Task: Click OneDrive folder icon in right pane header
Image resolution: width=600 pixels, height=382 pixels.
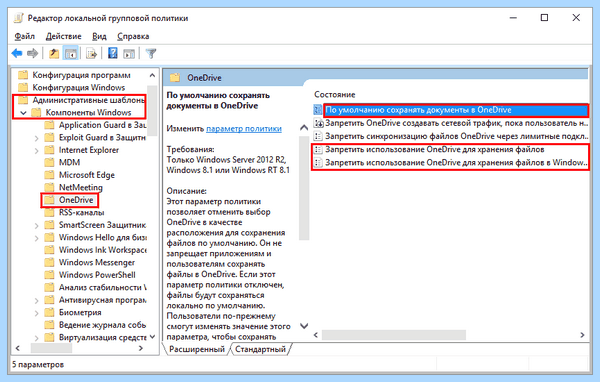Action: 175,78
